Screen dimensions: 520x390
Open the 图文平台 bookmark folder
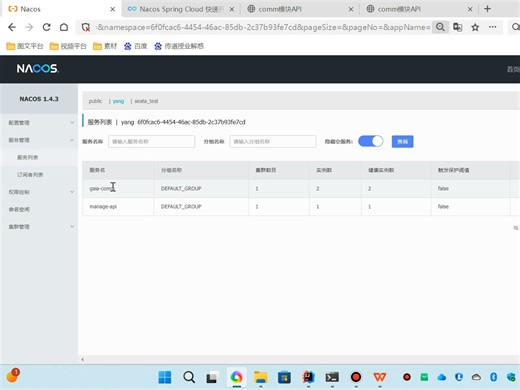[x=25, y=46]
